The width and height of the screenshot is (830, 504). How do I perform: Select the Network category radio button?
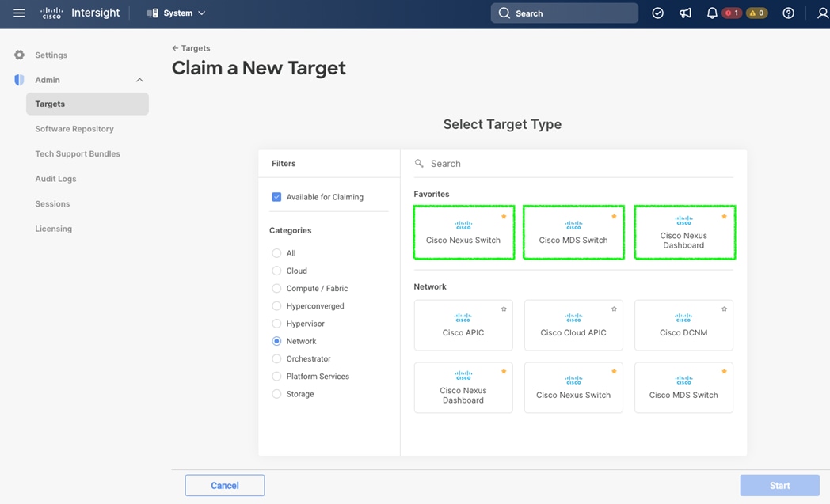pos(276,341)
